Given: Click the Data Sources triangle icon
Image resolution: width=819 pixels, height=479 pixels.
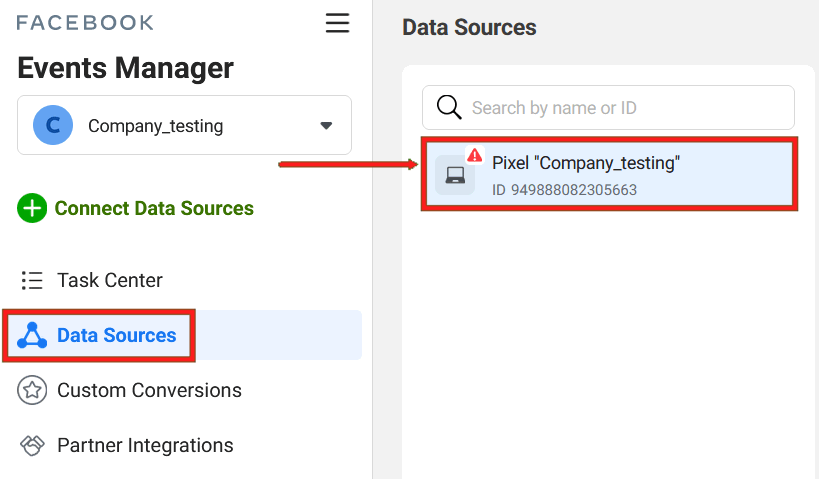Looking at the screenshot, I should coord(32,335).
